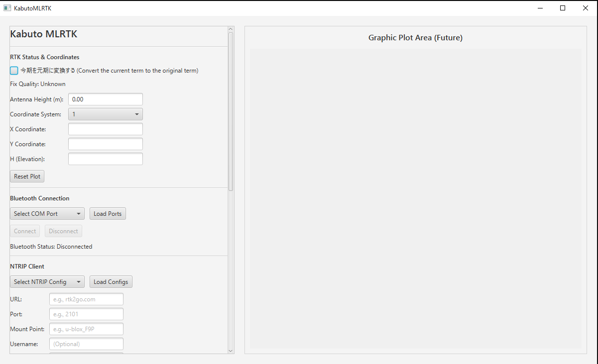Click the URL input field
This screenshot has height=364, width=598.
coord(86,299)
